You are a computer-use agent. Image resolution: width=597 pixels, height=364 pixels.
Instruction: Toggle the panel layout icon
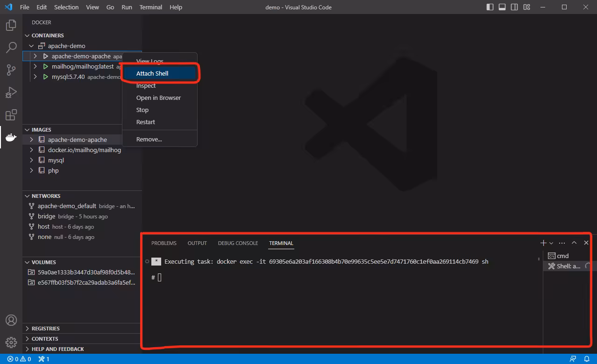click(x=502, y=7)
